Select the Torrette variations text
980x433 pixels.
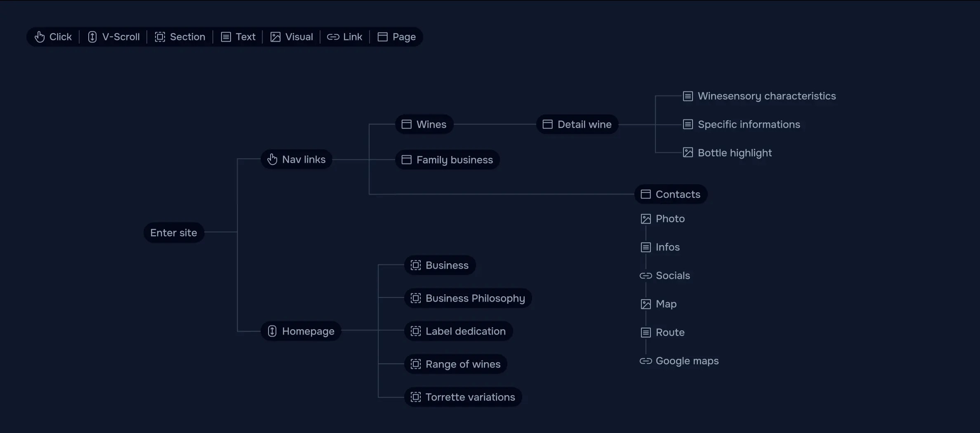pyautogui.click(x=470, y=397)
